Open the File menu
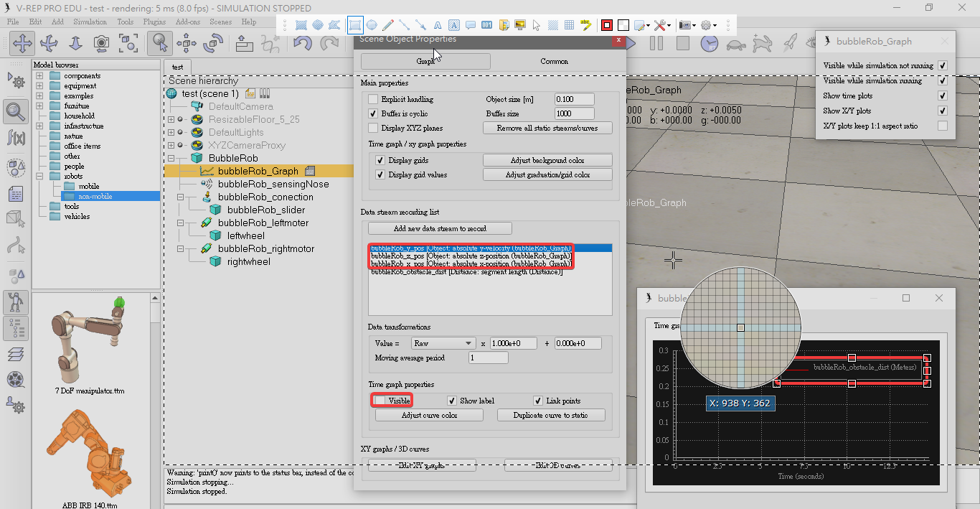Viewport: 980px width, 509px height. 13,22
